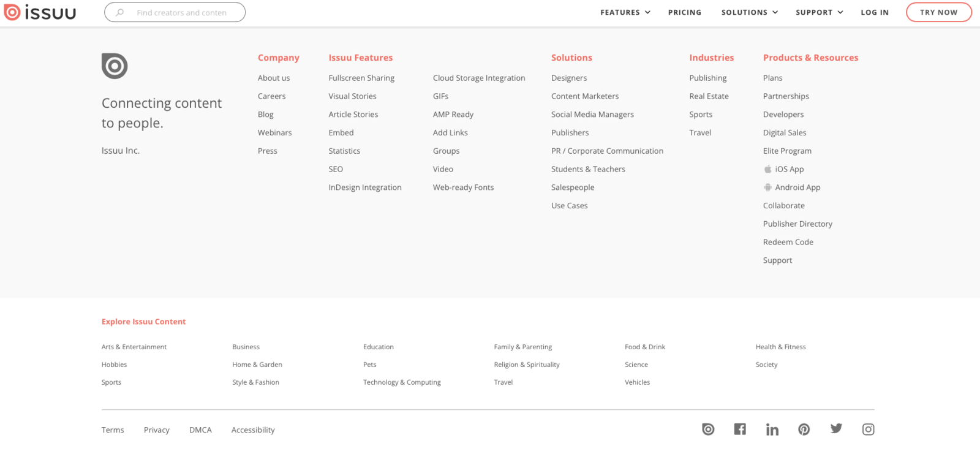The width and height of the screenshot is (980, 473).
Task: Open the DMCA link
Action: click(x=200, y=430)
